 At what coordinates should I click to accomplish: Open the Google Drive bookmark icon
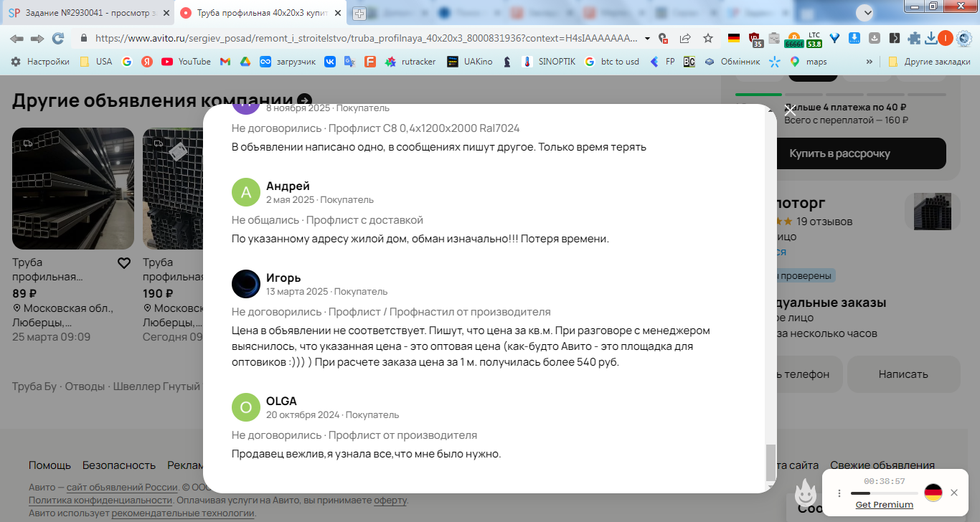[245, 62]
